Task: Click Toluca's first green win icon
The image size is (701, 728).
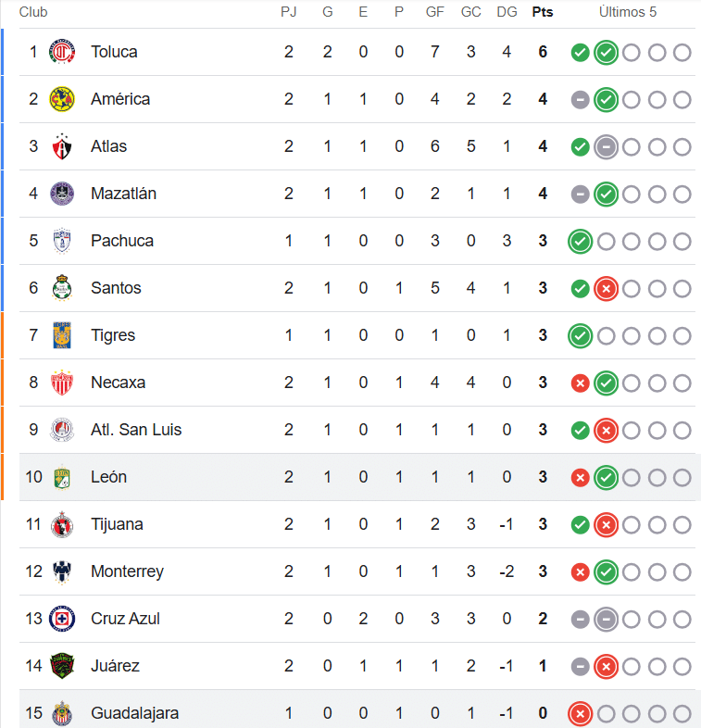Action: 580,53
